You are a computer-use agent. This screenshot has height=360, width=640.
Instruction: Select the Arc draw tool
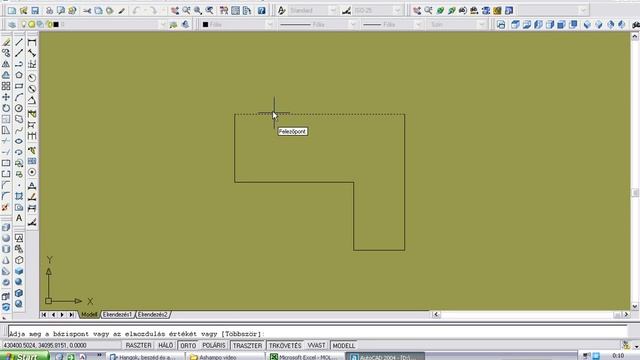(19, 97)
